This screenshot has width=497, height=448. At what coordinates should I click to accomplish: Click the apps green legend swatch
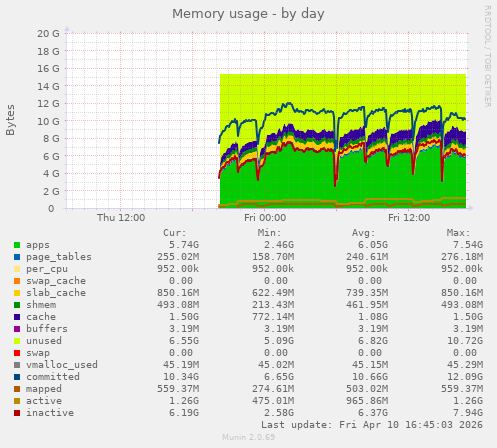17,245
